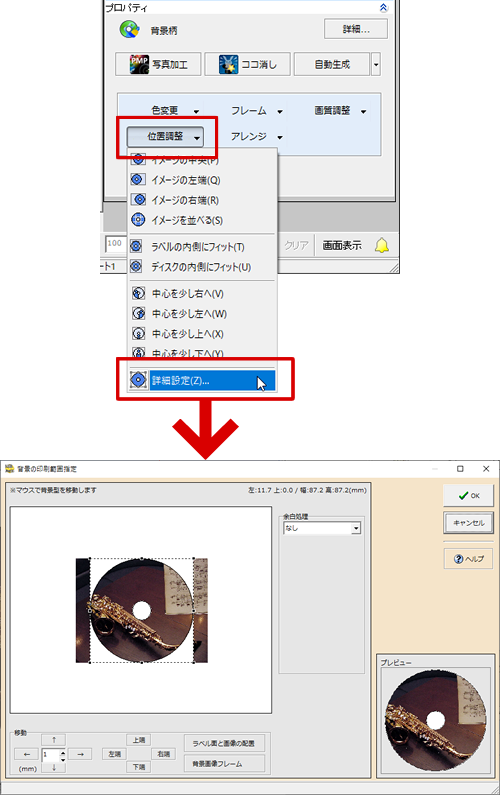The height and width of the screenshot is (795, 500).
Task: Collapse the プロパティ panel chevron
Action: tap(383, 7)
